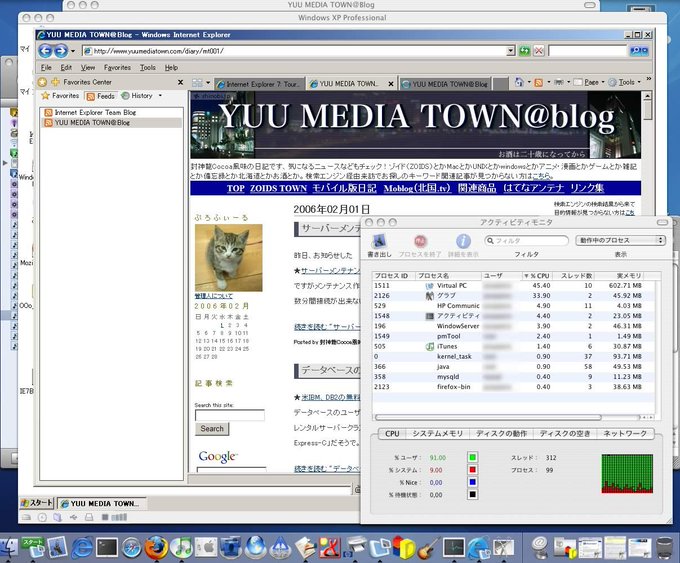The width and height of the screenshot is (680, 563).
Task: Click the Inspect info icon in Activity Monitor
Action: [463, 241]
